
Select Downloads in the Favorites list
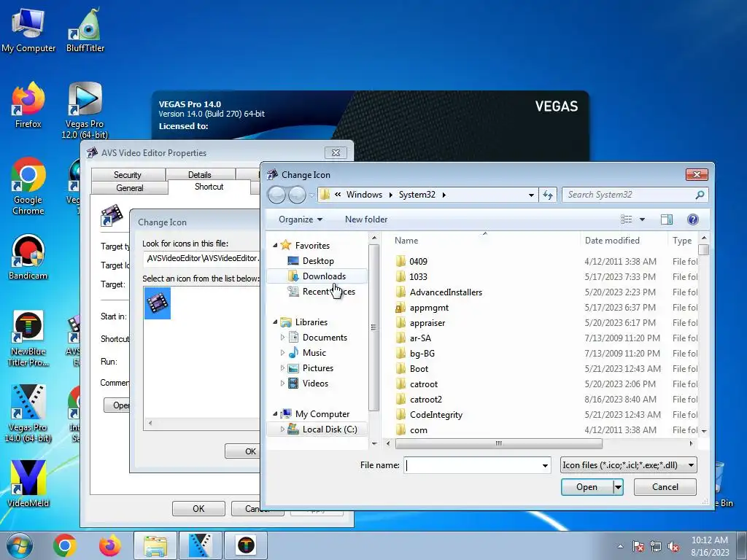click(317, 276)
